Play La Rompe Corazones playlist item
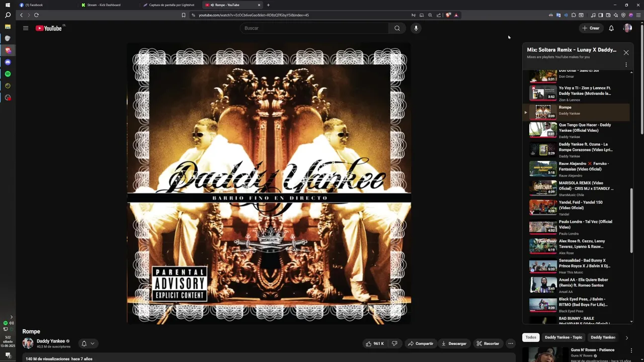Image resolution: width=644 pixels, height=362 pixels. click(576, 149)
